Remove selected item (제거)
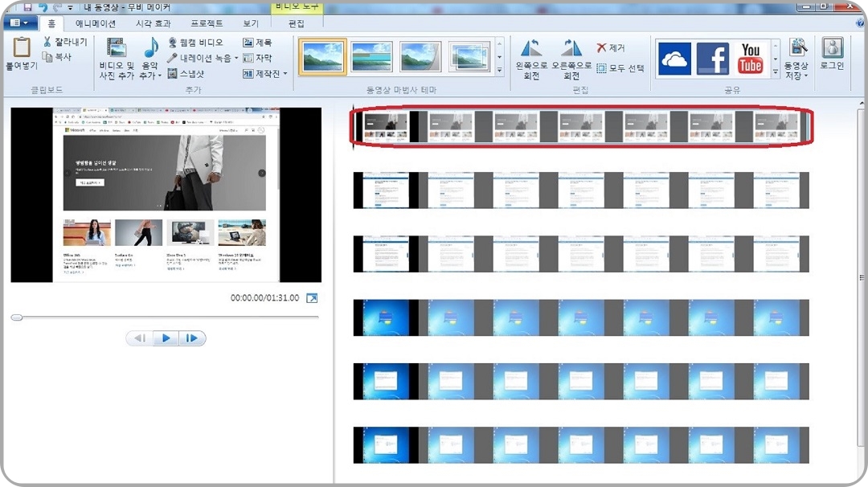The height and width of the screenshot is (487, 868). pos(611,47)
